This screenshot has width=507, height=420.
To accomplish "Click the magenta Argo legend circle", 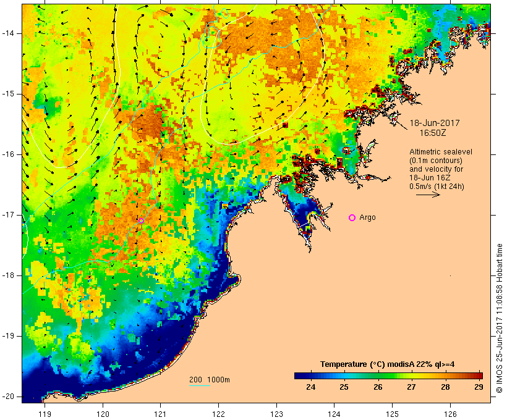I will [x=352, y=218].
